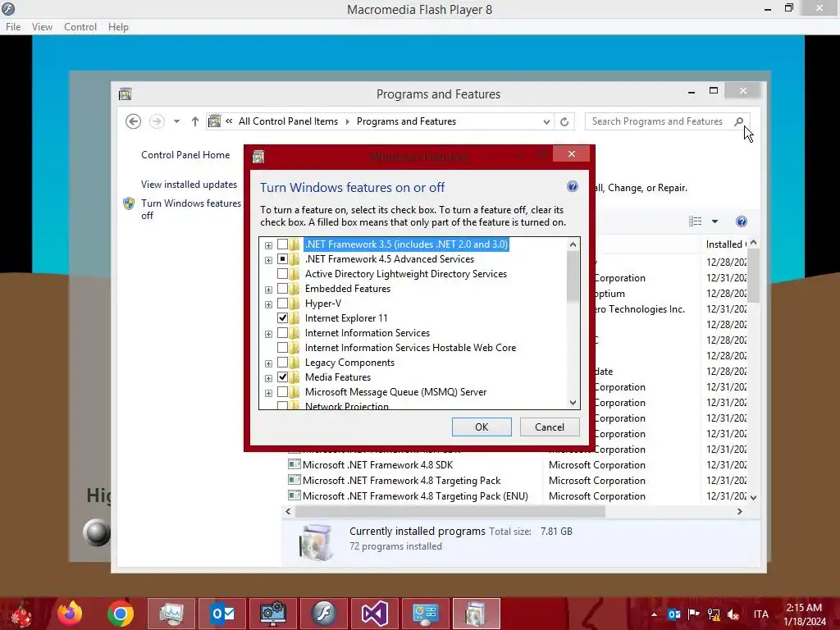Viewport: 840px width, 630px height.
Task: Check Legacy Components checkbox
Action: click(x=282, y=363)
